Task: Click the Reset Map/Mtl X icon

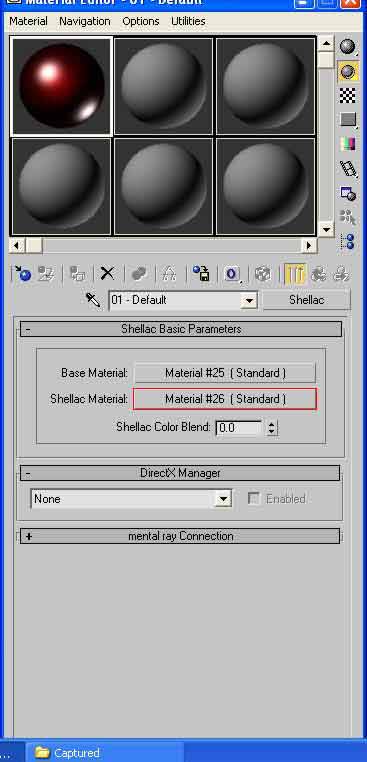Action: (107, 274)
